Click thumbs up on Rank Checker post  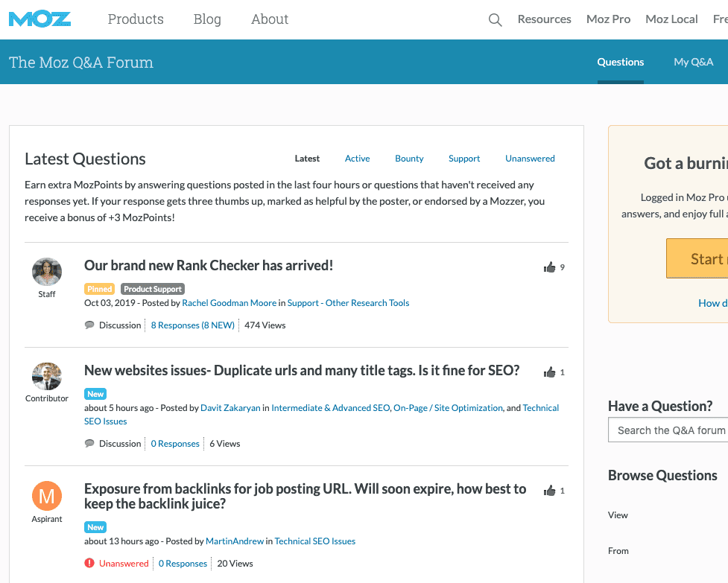[x=550, y=267]
